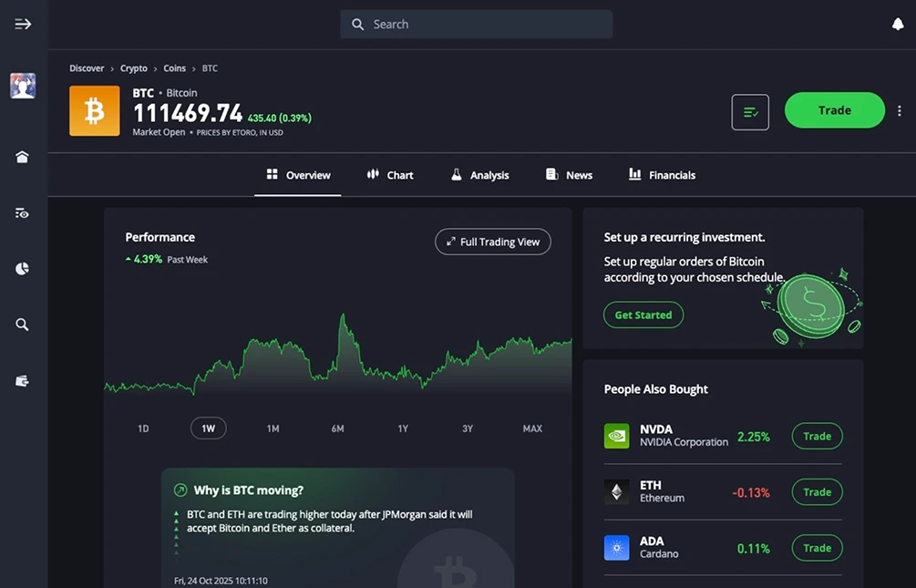Switch to the Analysis tab

pos(480,175)
